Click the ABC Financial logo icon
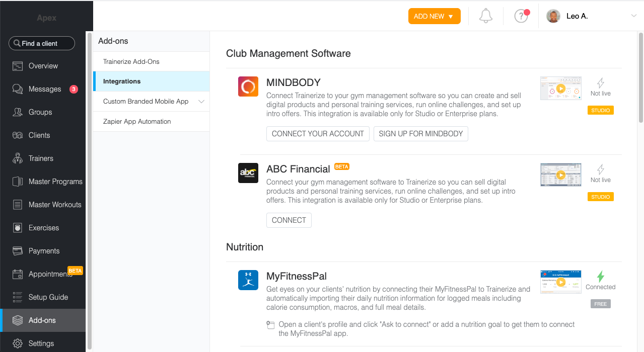The image size is (644, 352). (248, 173)
